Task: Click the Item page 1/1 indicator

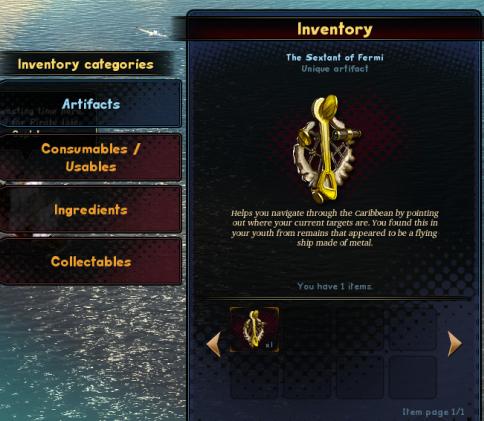Action: [433, 412]
